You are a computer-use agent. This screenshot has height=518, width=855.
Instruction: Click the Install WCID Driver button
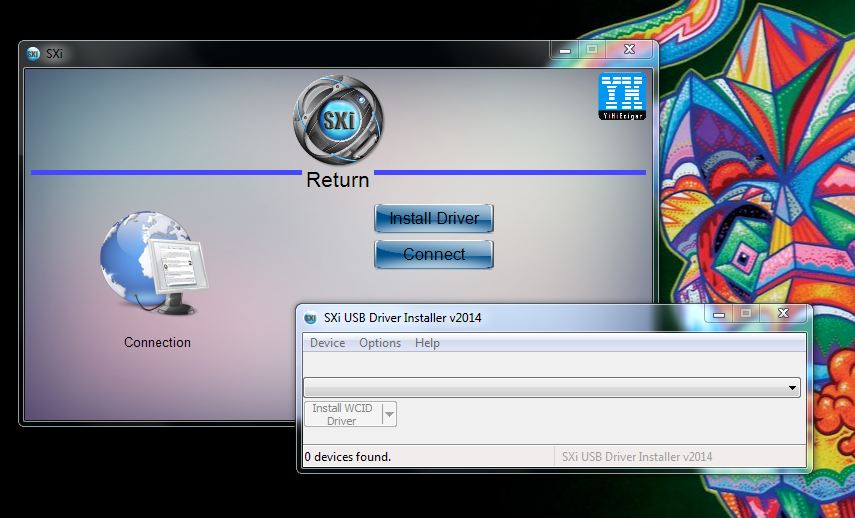coord(341,414)
